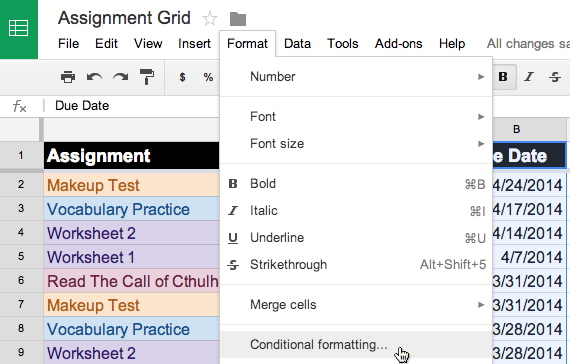Select the Read The Call of Cthulhu cell
570x364 pixels.
click(132, 281)
